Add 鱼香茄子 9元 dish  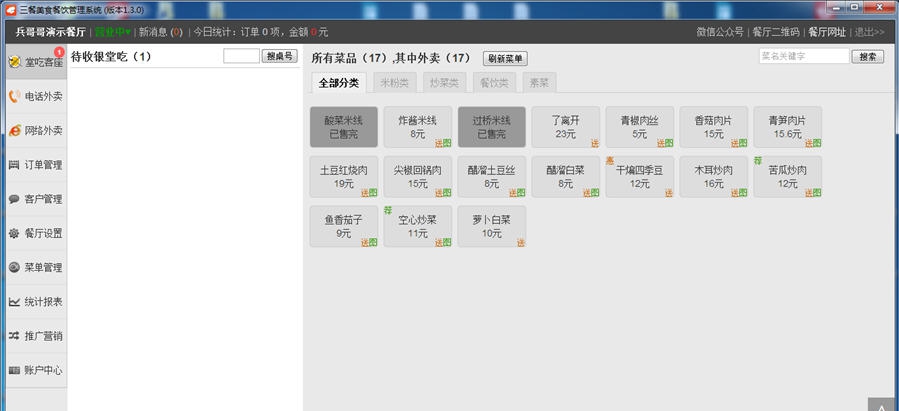[344, 226]
